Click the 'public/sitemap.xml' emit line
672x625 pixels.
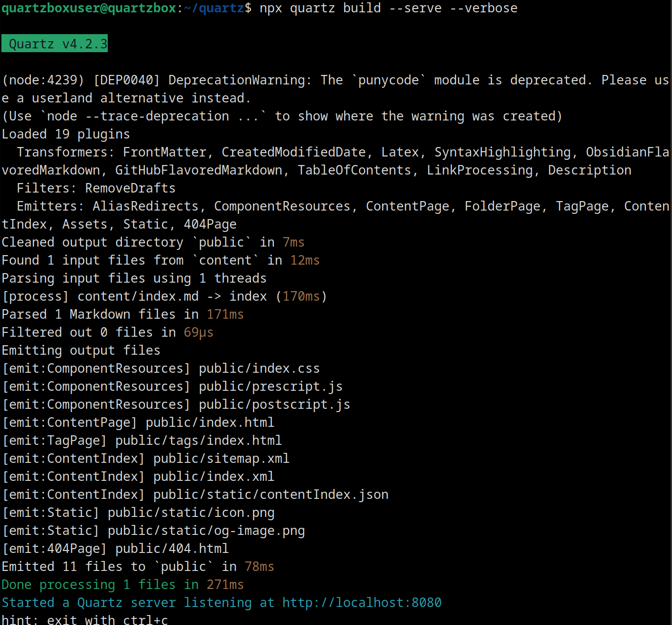tap(145, 459)
